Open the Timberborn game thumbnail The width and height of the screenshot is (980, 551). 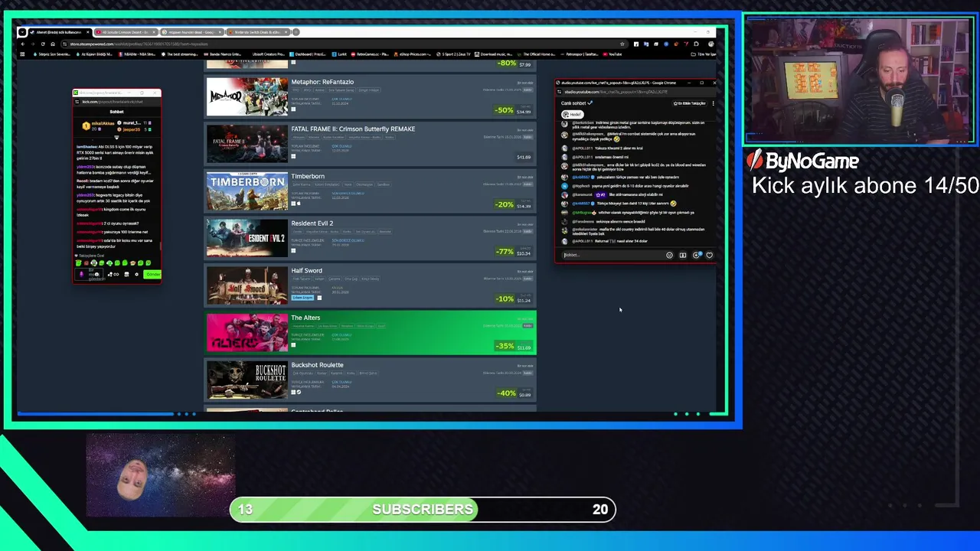[247, 191]
